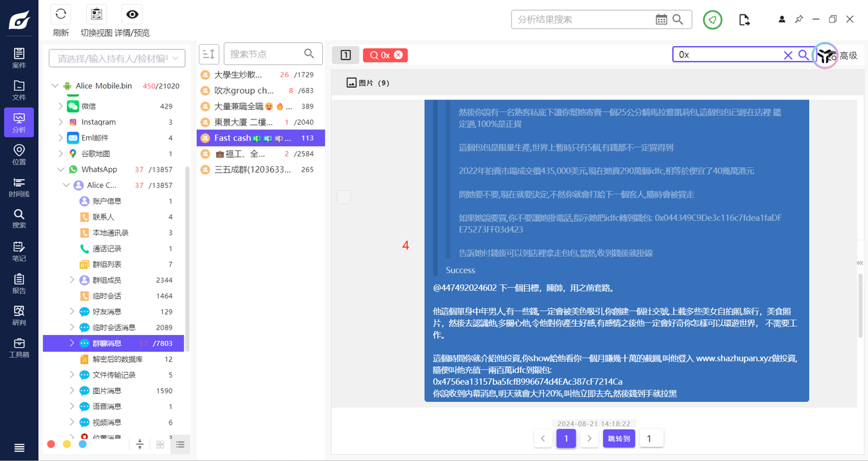The height and width of the screenshot is (461, 868).
Task: Expand the 微信 tree node
Action: tap(61, 106)
